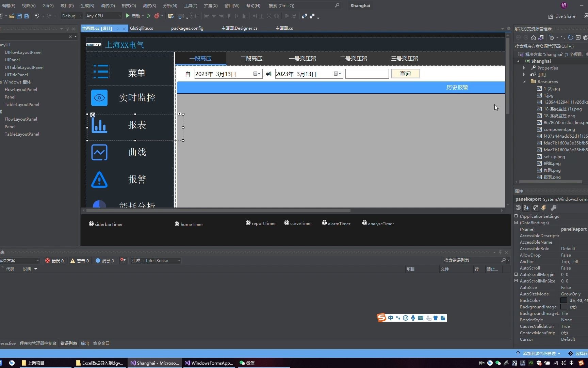Screen dimensions: 588x368
Task: Click the BackColor color swatch
Action: point(564,300)
